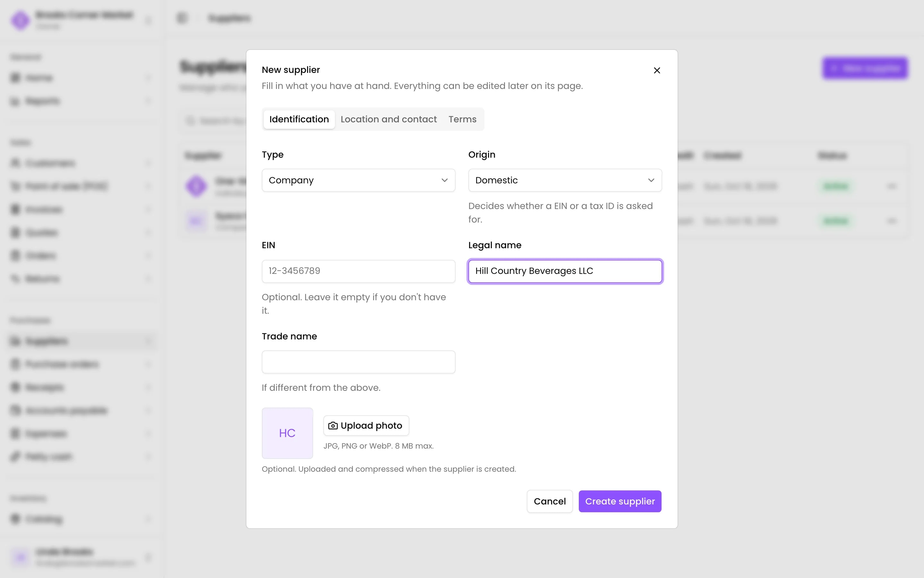Expand the Origin dropdown showing Domestic
The height and width of the screenshot is (578, 924).
tap(565, 180)
